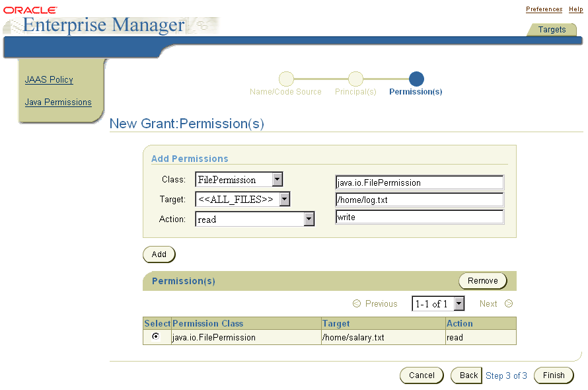Open the JAAS Policy side link
Screen dimensions: 588x390
point(49,79)
